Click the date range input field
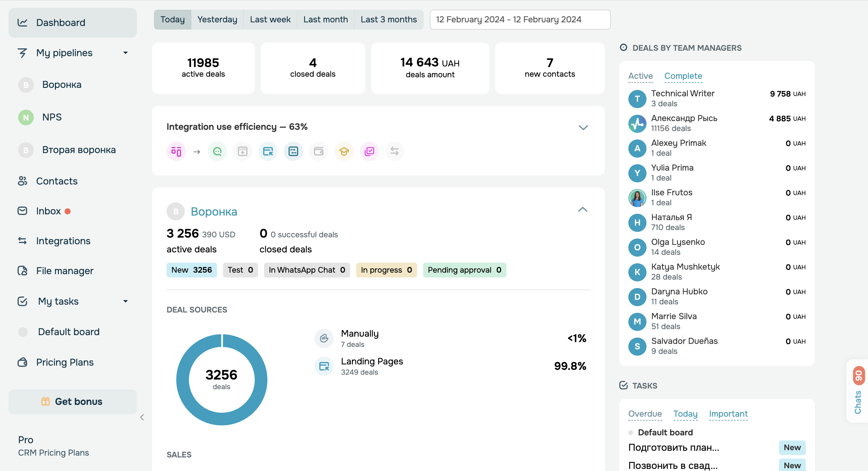Screen dimensions: 868x471 coord(520,20)
